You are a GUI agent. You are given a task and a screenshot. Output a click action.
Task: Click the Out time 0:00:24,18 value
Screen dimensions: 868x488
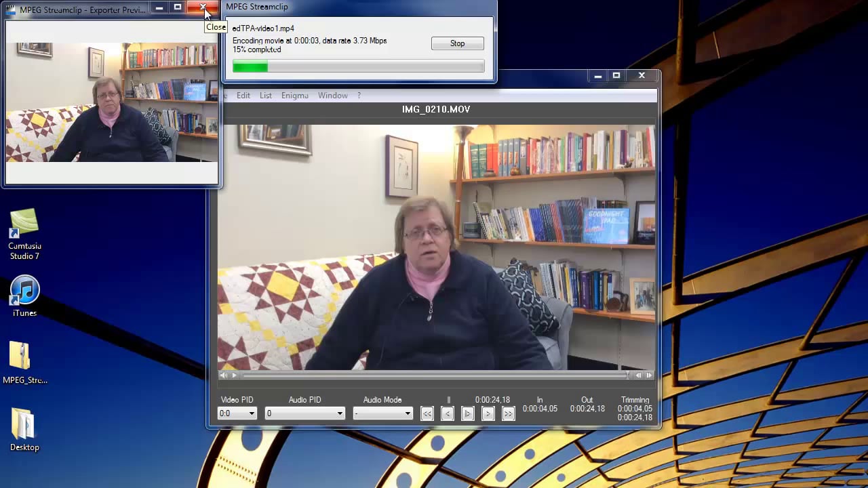point(587,409)
